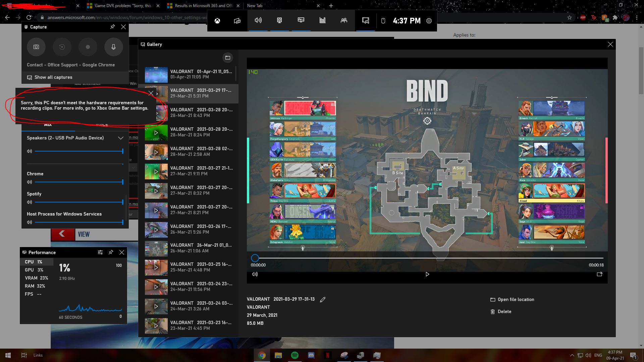Take a screenshot with camera button

click(x=36, y=47)
